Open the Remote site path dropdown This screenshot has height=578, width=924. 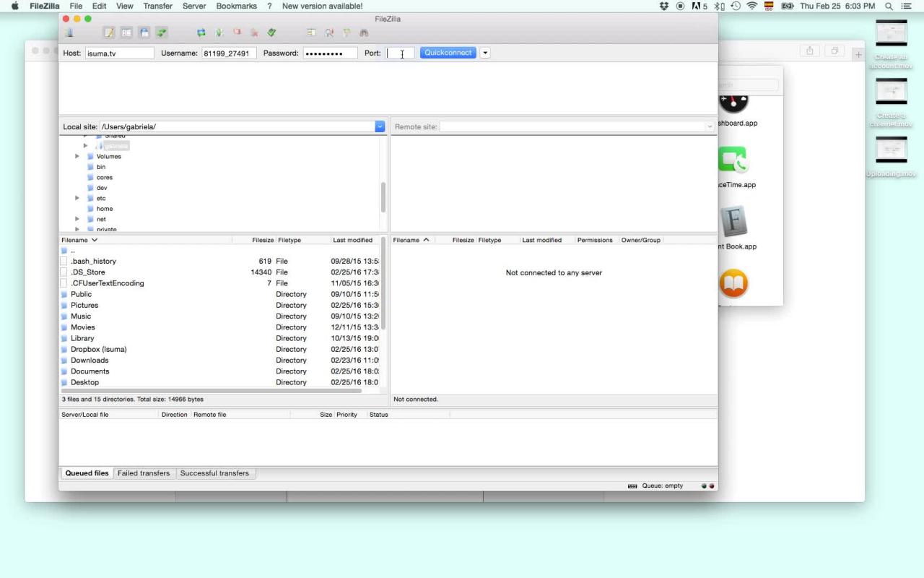click(x=710, y=126)
